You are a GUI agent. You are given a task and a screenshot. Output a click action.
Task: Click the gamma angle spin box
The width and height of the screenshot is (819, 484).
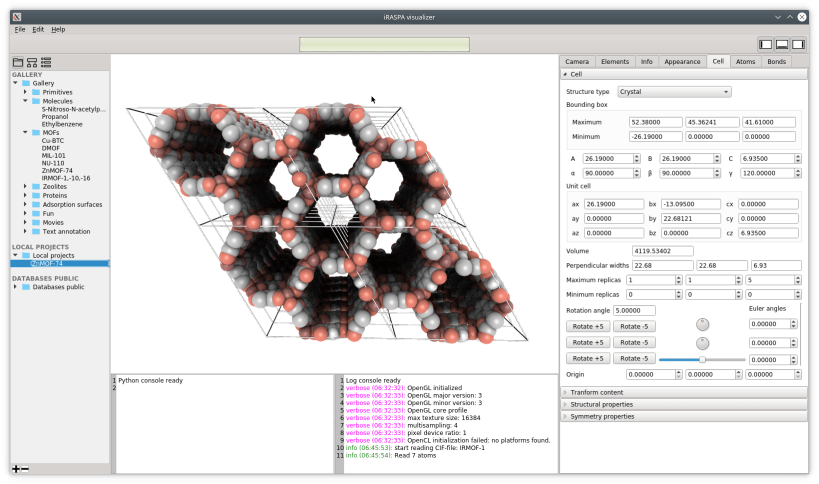pyautogui.click(x=771, y=173)
